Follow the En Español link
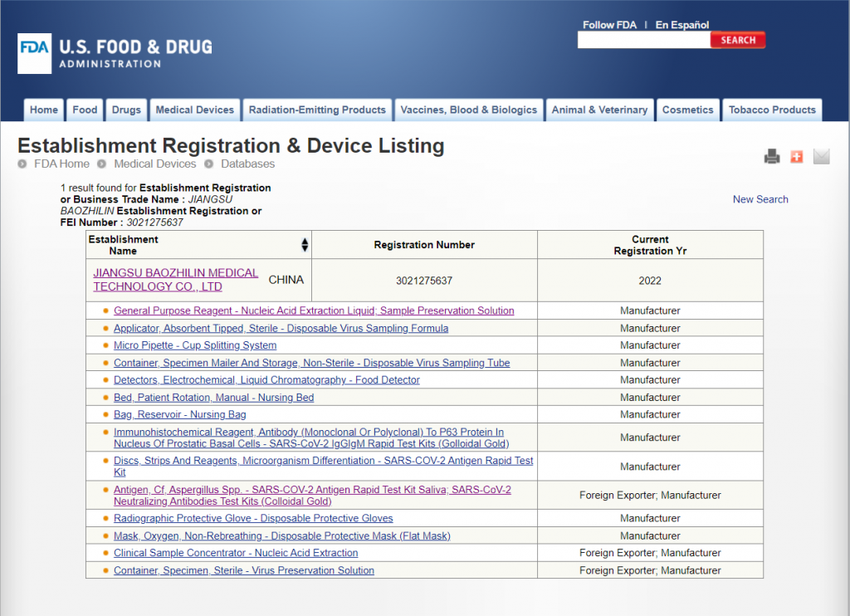The image size is (850, 616). click(682, 25)
